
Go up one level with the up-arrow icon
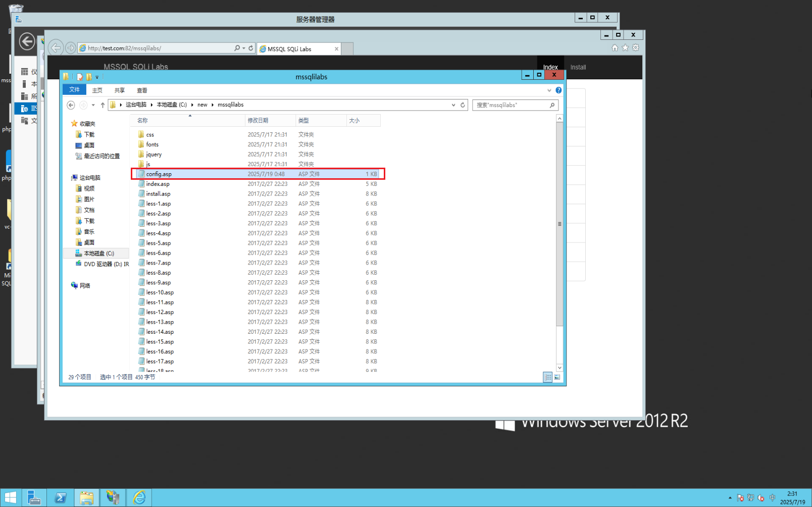click(x=102, y=105)
